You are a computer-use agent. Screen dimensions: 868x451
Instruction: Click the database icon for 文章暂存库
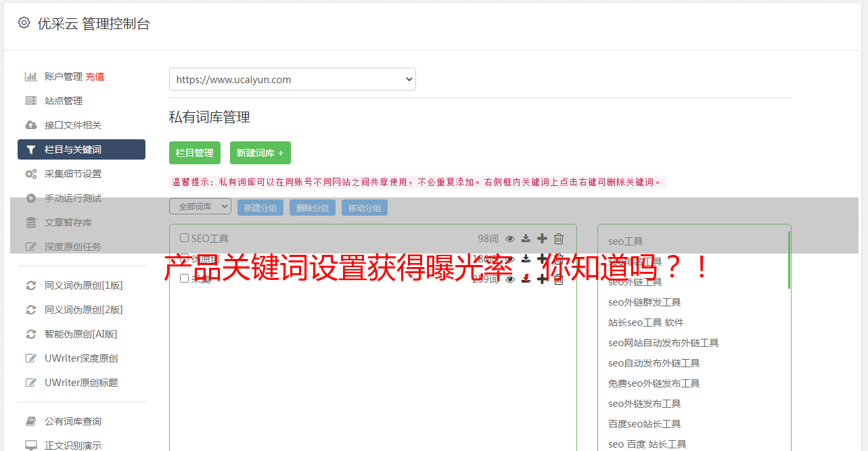(x=31, y=222)
